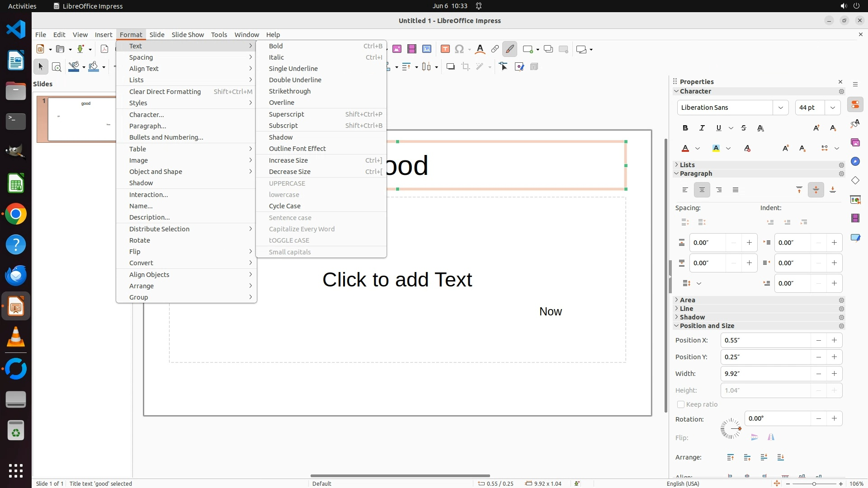
Task: Open the sidebar Navigator compass icon
Action: [855, 161]
